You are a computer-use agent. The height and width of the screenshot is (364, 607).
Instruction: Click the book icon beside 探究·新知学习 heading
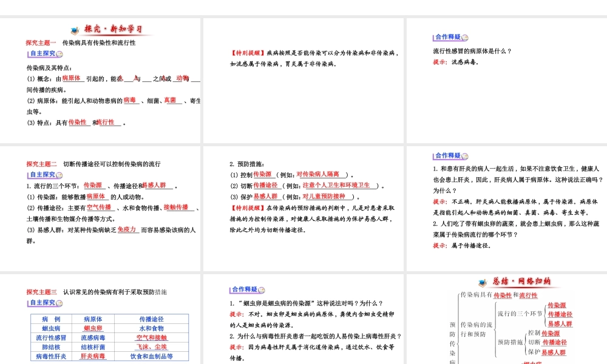[75, 30]
